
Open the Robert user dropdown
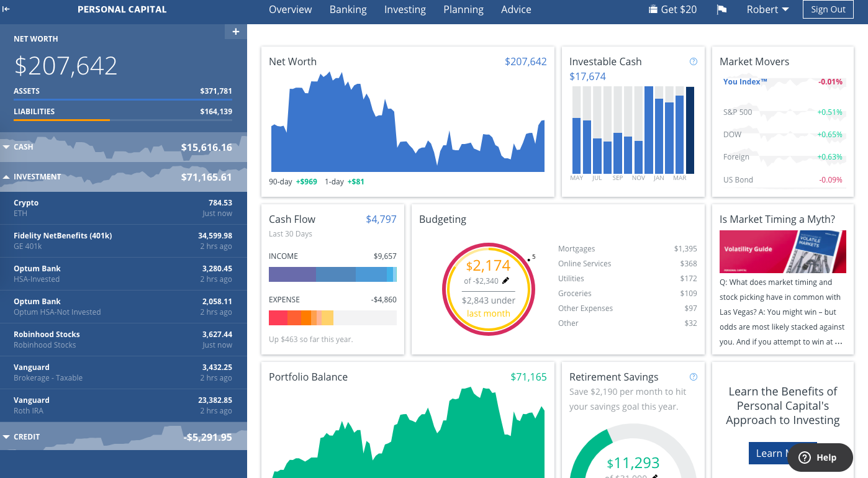tap(767, 9)
